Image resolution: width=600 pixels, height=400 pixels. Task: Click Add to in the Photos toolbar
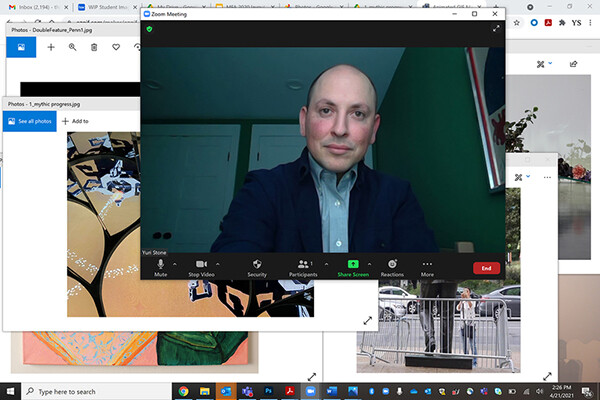click(75, 121)
